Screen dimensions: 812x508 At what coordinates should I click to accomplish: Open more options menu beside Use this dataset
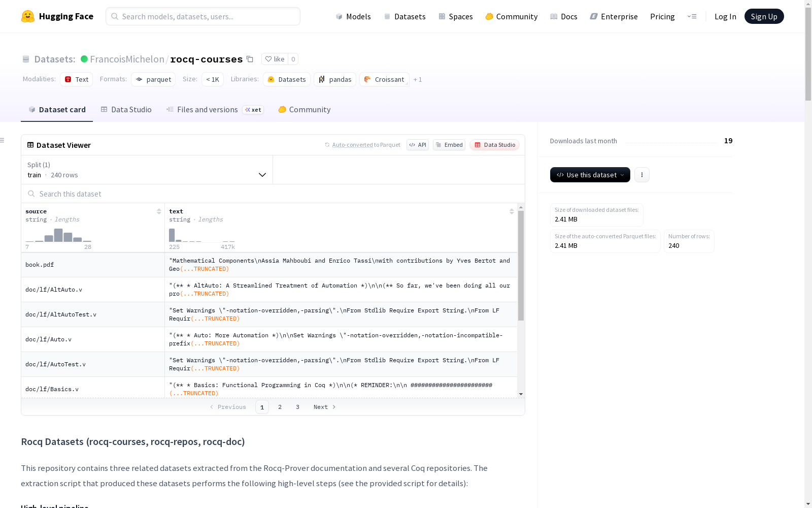click(x=642, y=175)
